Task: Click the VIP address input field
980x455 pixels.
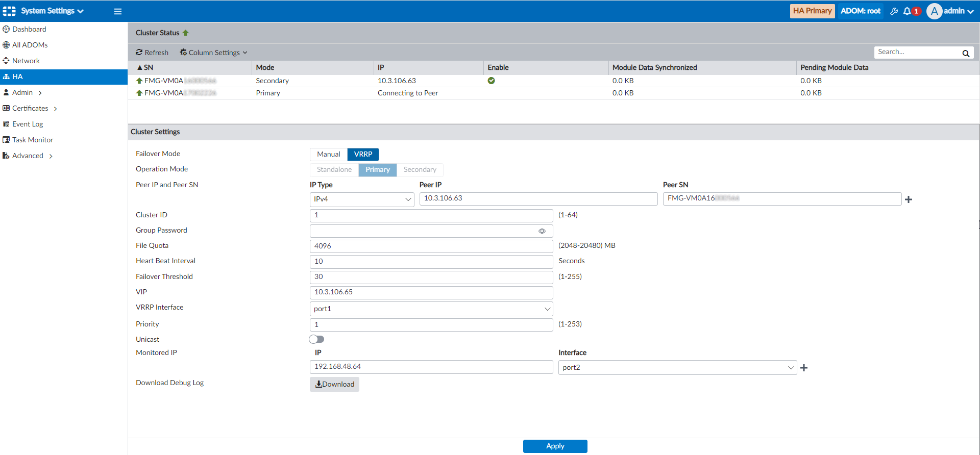Action: [x=431, y=292]
